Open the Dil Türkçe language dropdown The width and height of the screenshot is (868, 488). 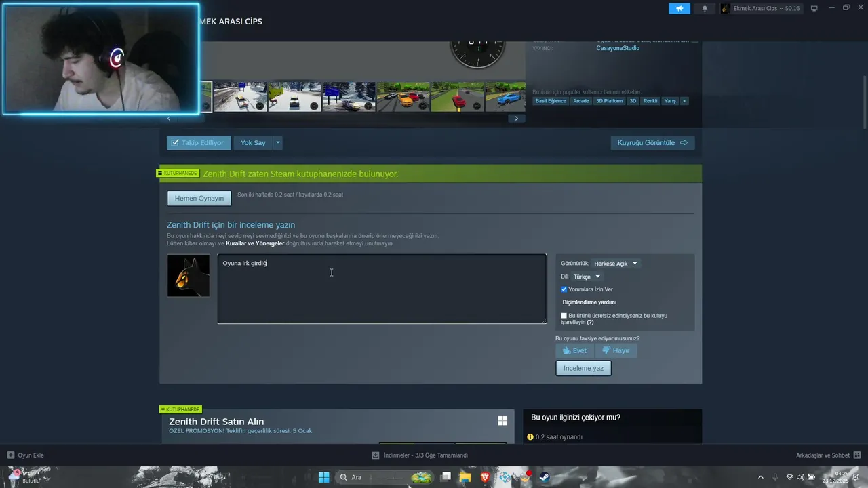[x=587, y=277]
